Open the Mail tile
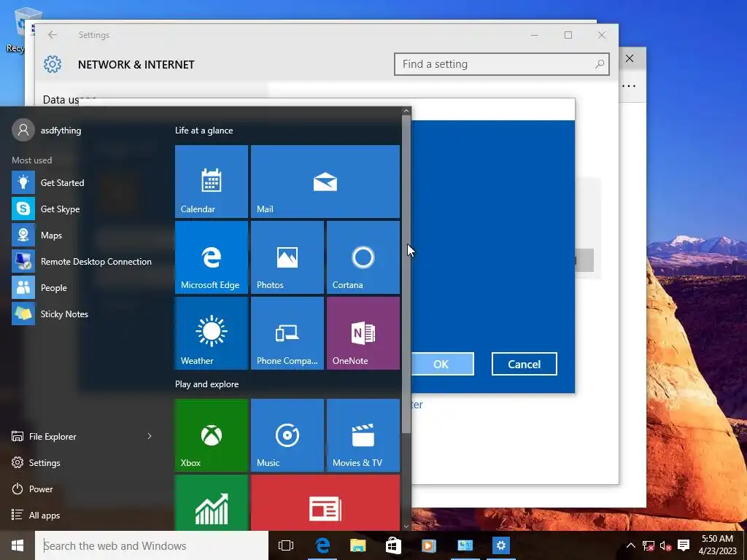 325,182
